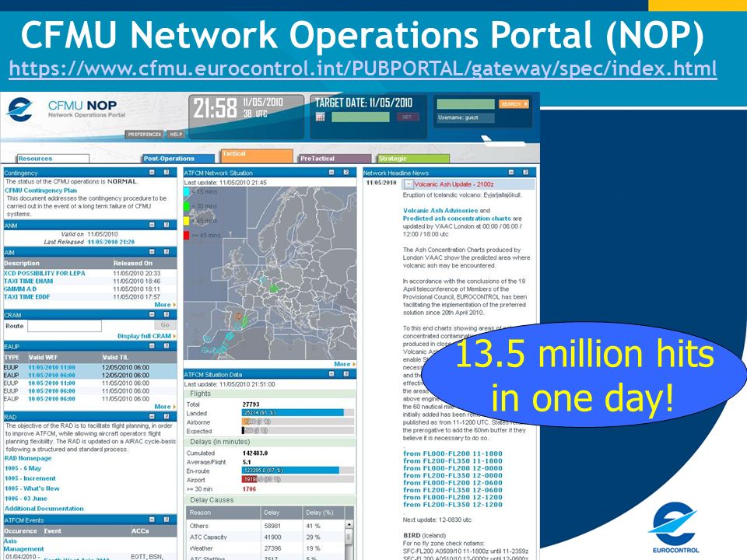The image size is (747, 560).
Task: Click the search text field
Action: point(465,103)
